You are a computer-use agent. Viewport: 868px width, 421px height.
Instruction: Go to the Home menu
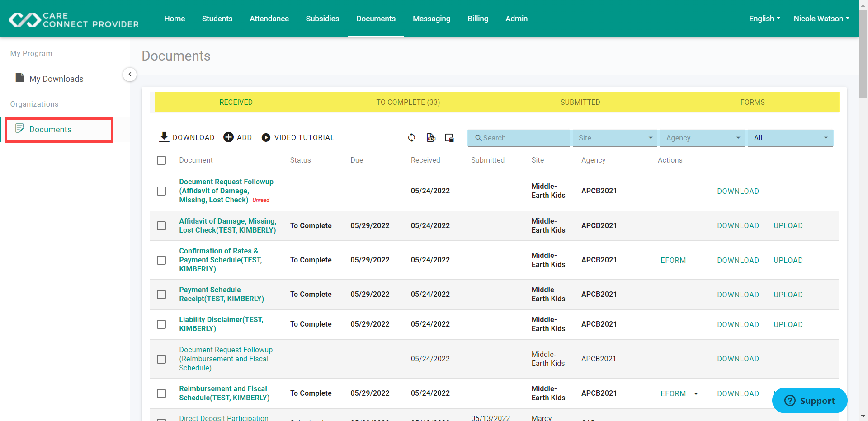(x=175, y=19)
